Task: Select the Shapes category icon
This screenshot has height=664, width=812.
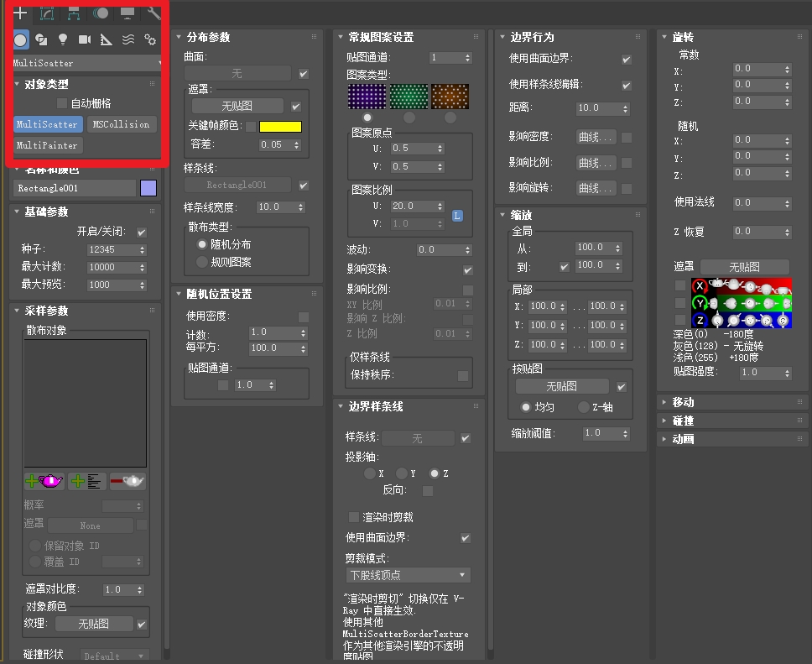Action: click(41, 39)
